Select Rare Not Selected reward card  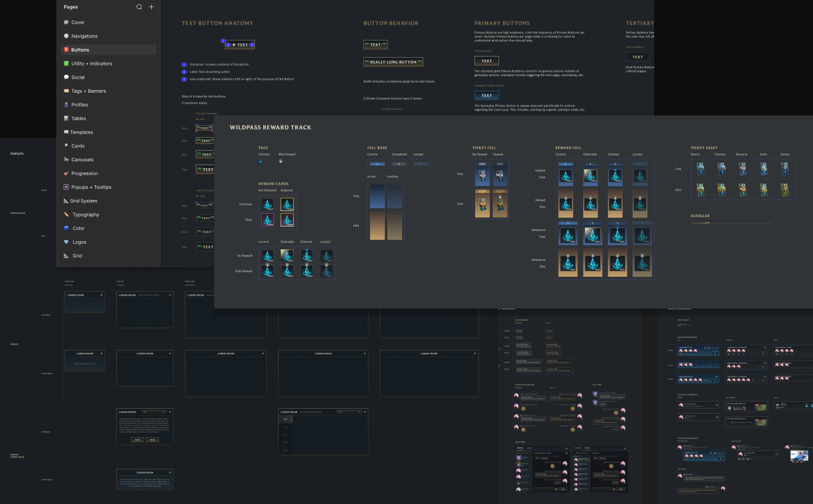267,220
